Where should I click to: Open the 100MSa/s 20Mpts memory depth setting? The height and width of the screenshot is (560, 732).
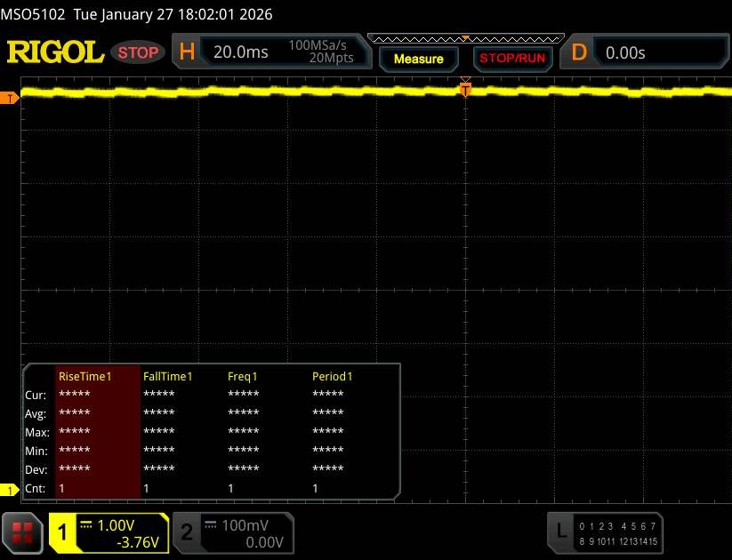click(x=320, y=52)
